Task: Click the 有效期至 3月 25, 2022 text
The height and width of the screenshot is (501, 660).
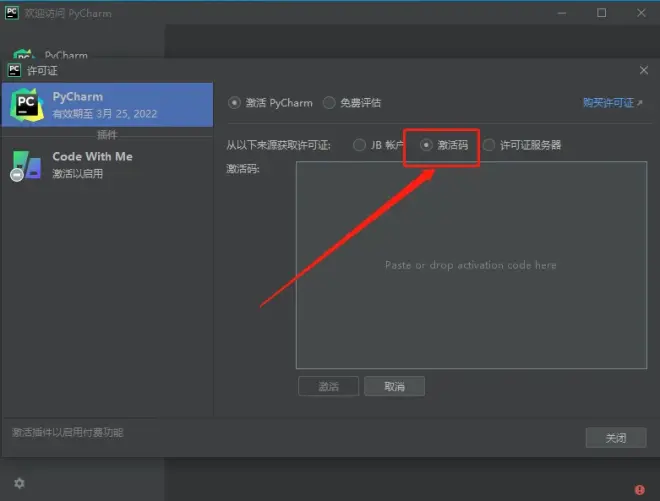Action: [x=104, y=114]
